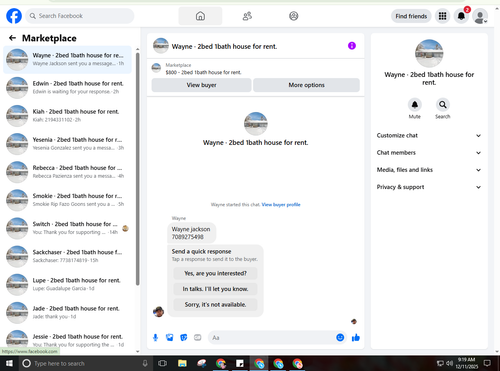Expand Chat members section
The image size is (500, 371).
pos(429,153)
